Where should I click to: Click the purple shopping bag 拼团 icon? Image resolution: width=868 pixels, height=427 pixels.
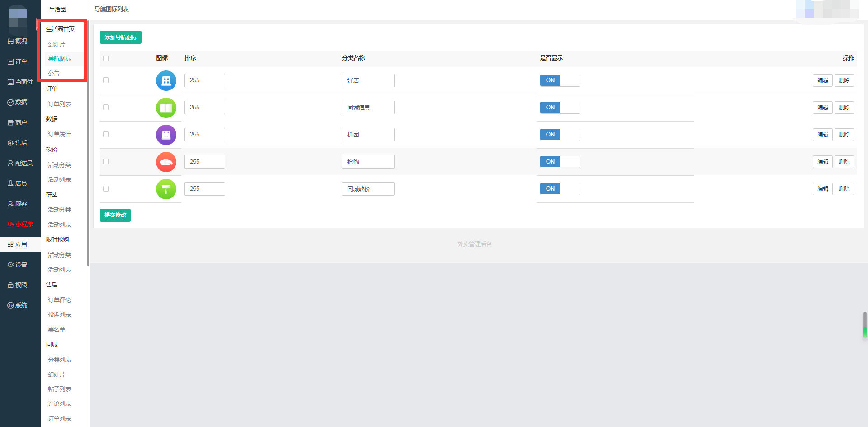(x=166, y=135)
